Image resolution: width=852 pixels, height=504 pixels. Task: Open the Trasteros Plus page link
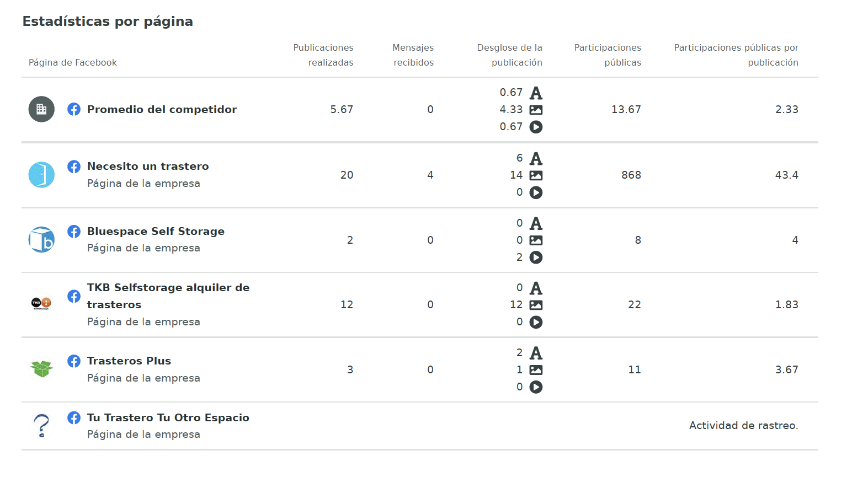(x=129, y=361)
